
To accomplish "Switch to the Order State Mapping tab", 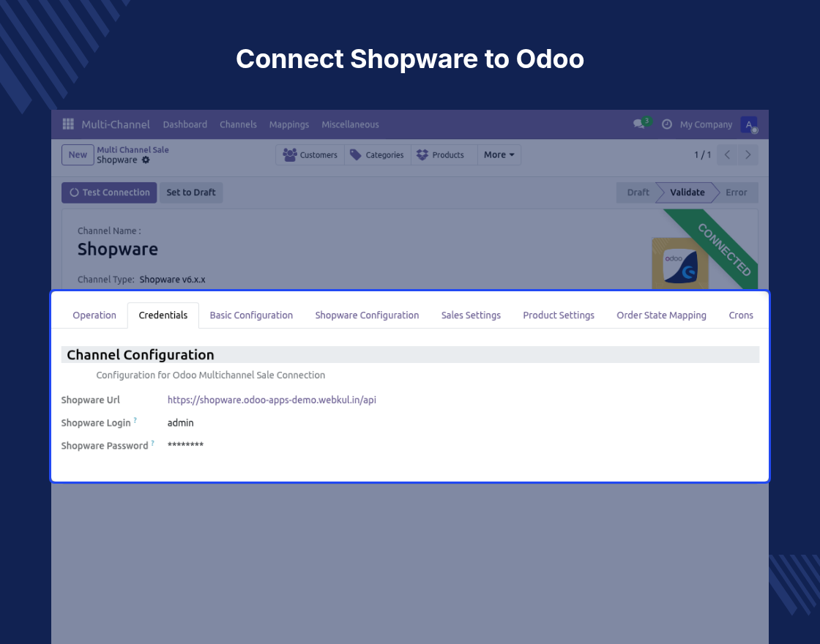I will click(662, 315).
